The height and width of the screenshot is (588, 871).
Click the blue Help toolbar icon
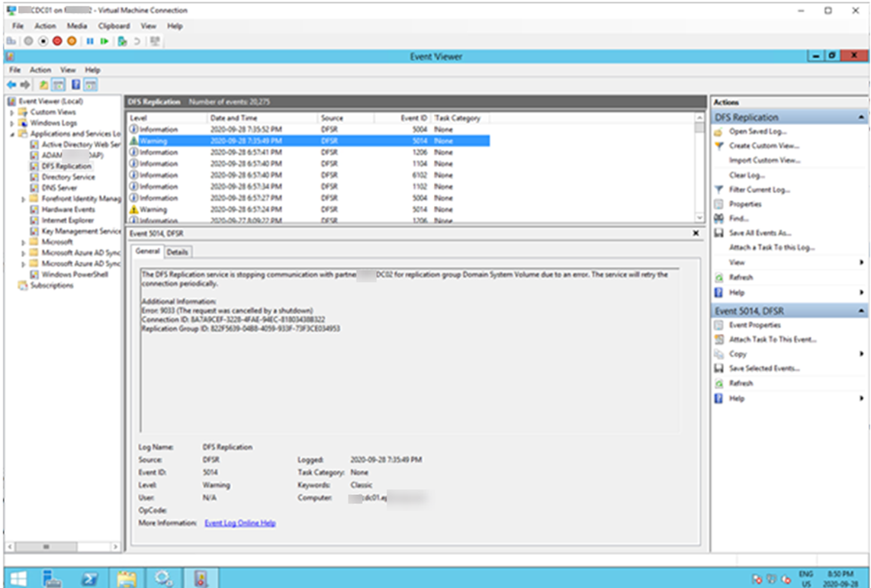[x=76, y=85]
